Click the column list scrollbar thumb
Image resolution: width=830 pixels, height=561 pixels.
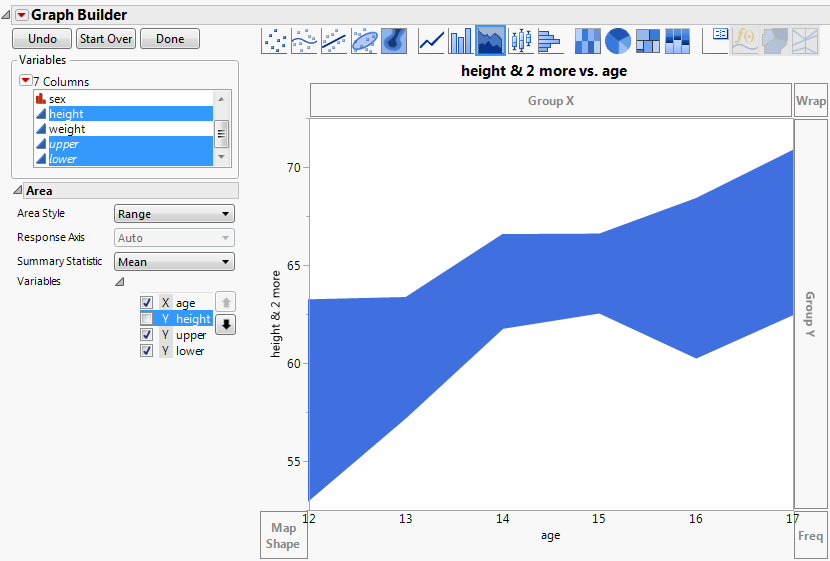click(x=222, y=134)
